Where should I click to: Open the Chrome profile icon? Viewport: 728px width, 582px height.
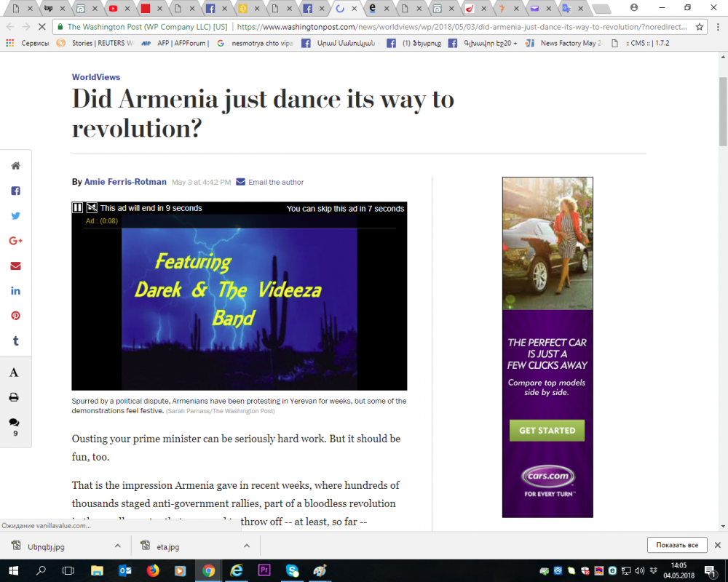pyautogui.click(x=634, y=7)
